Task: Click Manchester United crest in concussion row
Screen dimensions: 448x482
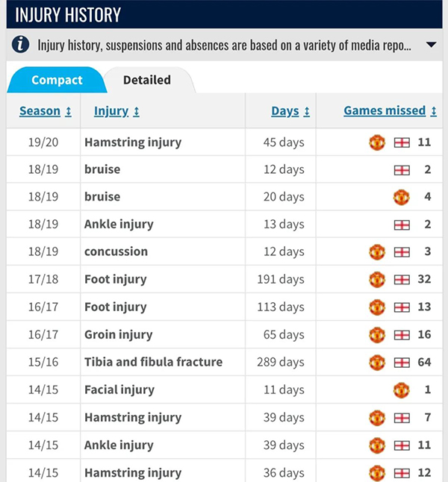Action: (x=377, y=252)
